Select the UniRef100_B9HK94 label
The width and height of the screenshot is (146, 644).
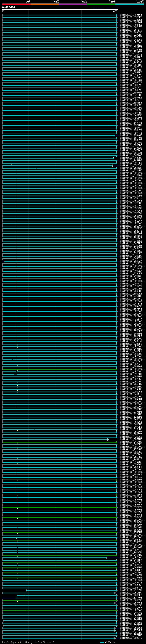(x=131, y=93)
